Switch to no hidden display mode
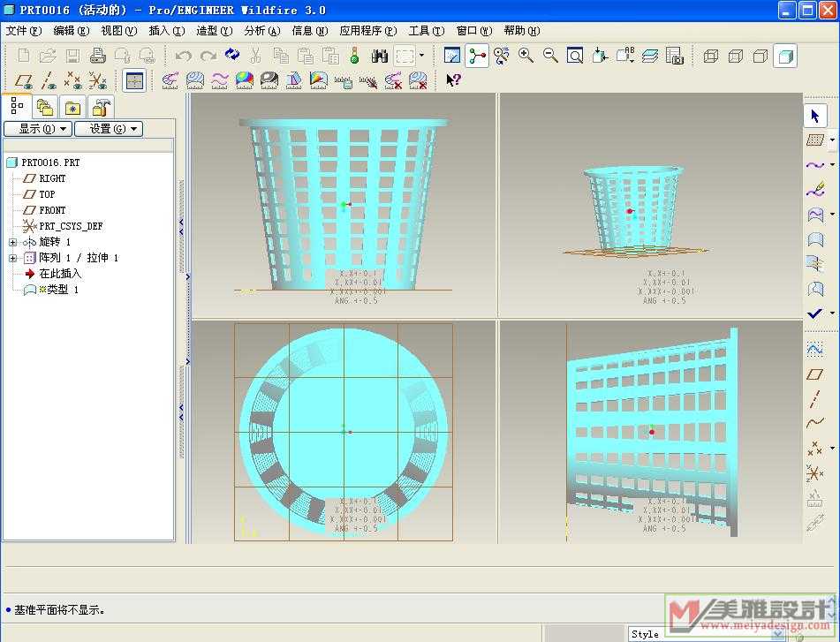Image resolution: width=840 pixels, height=642 pixels. click(761, 56)
